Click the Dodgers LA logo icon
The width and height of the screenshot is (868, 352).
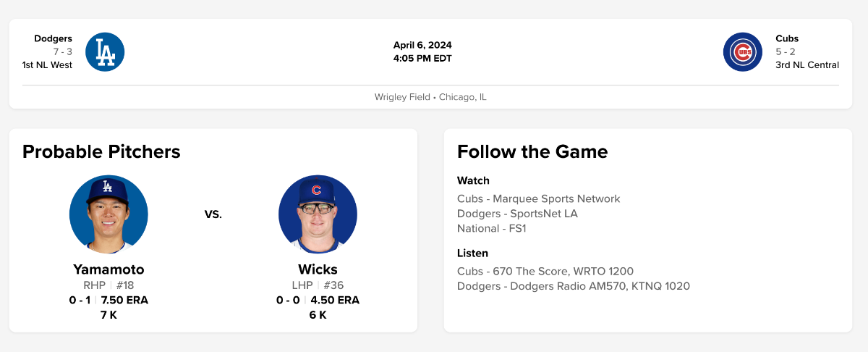[x=105, y=52]
